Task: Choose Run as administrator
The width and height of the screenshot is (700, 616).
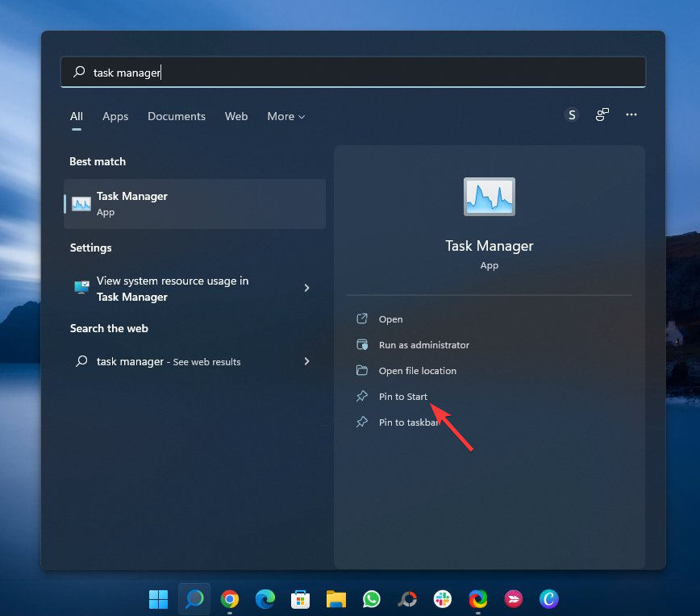Action: (424, 345)
